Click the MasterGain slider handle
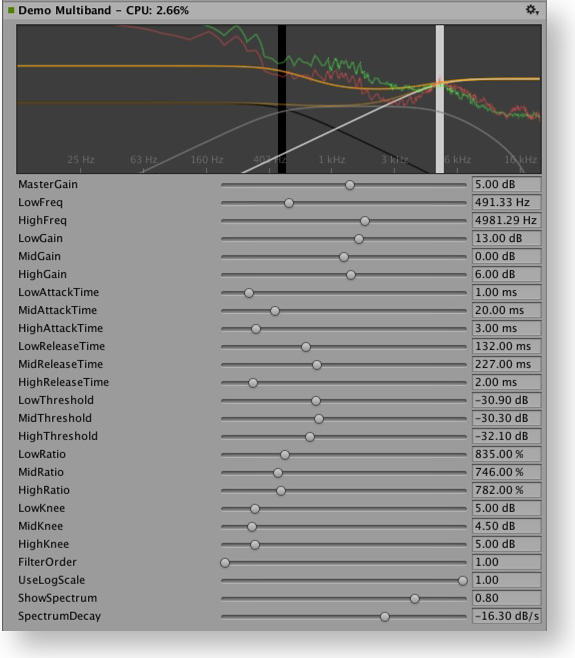 tap(350, 185)
